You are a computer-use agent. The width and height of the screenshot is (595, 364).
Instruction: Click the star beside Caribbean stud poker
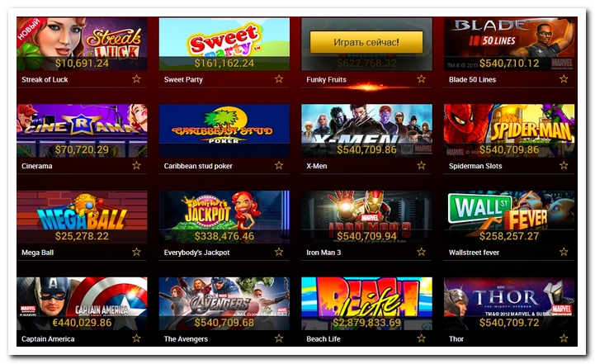pyautogui.click(x=279, y=165)
